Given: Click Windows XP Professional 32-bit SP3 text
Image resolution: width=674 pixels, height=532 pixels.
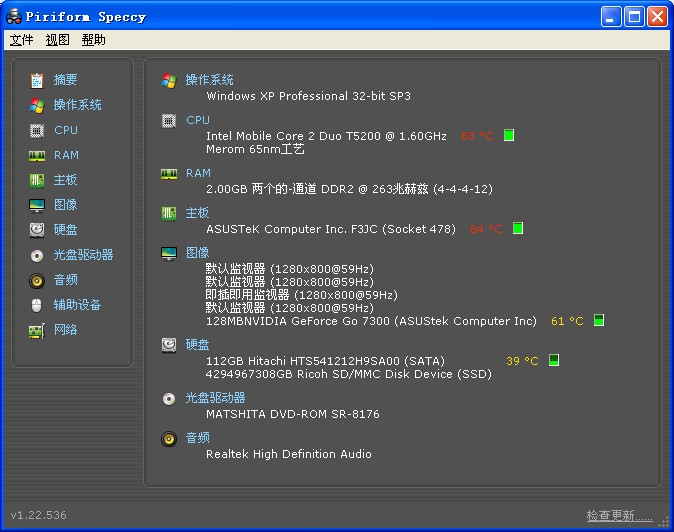Looking at the screenshot, I should [308, 96].
